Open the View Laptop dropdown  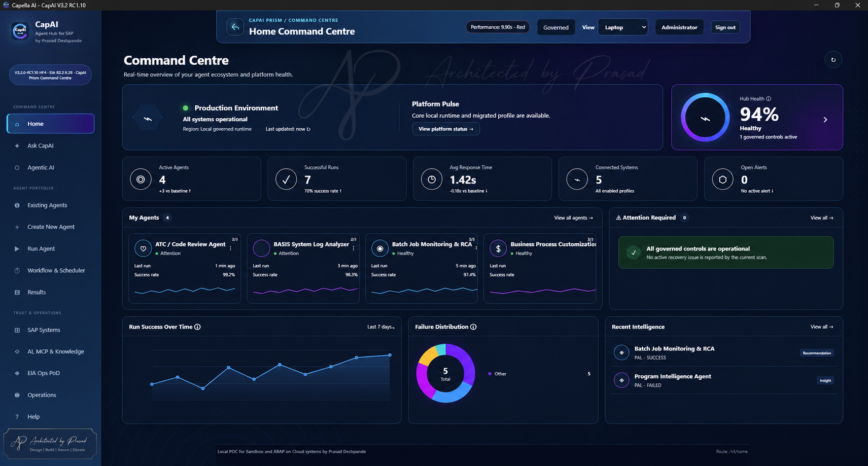pos(623,27)
